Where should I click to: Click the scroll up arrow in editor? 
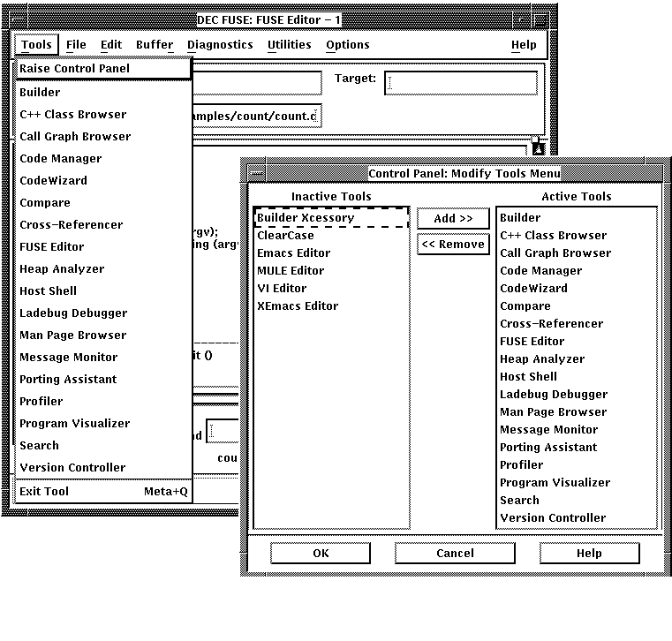coord(539,148)
